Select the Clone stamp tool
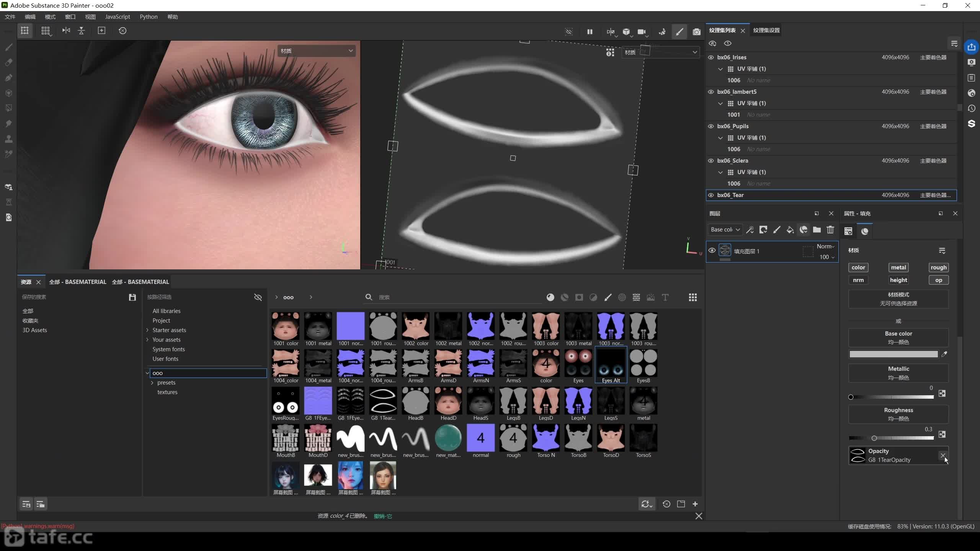 (x=8, y=139)
